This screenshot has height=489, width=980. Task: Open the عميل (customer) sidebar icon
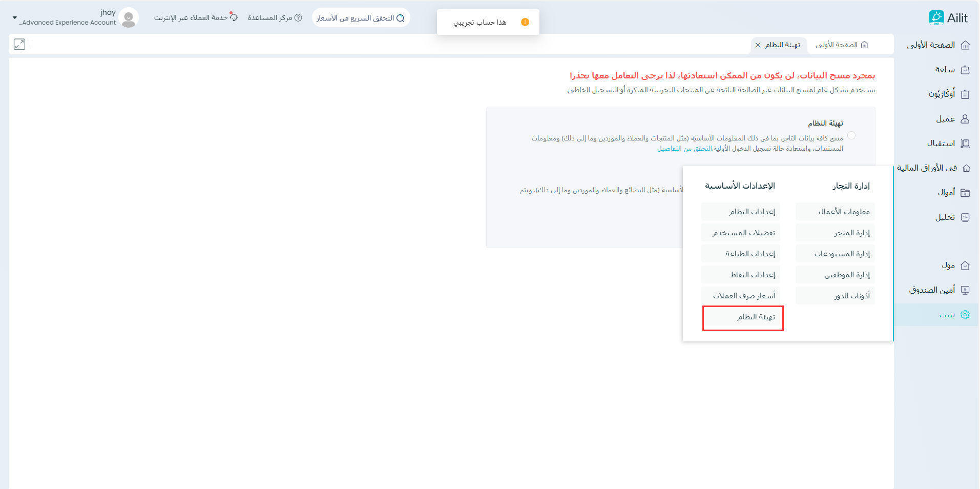click(x=965, y=119)
